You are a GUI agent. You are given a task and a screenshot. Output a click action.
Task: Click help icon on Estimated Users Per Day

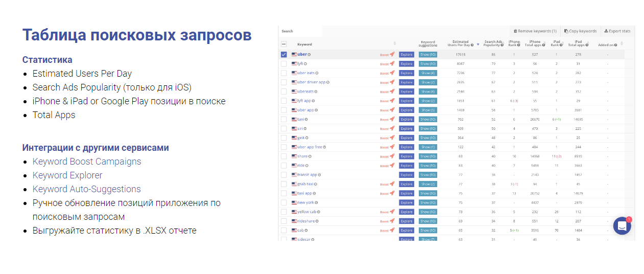tap(472, 45)
